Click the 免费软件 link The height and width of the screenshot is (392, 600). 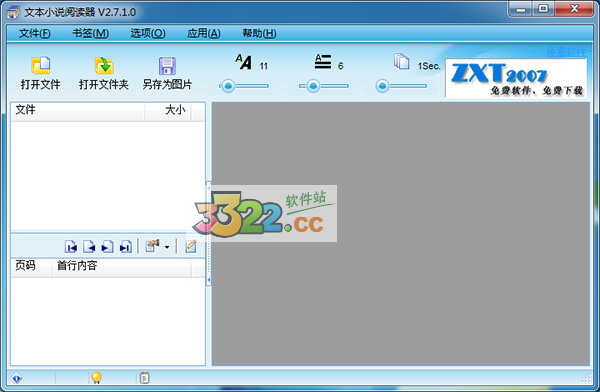(566, 52)
